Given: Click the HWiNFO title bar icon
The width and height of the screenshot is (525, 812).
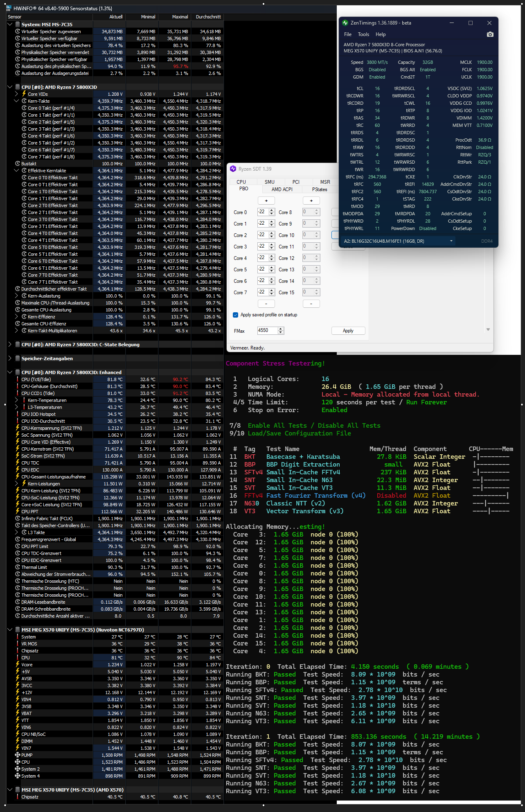Looking at the screenshot, I should coord(9,8).
